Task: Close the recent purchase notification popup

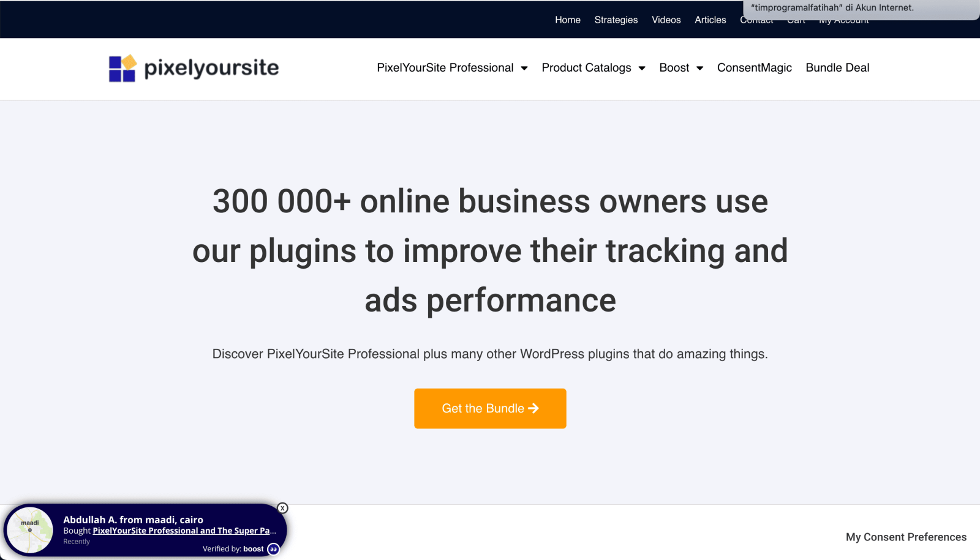Action: [282, 508]
